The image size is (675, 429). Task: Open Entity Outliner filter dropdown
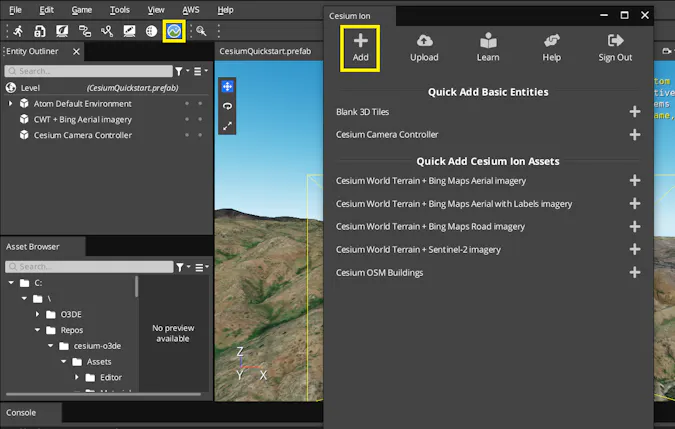tap(182, 71)
